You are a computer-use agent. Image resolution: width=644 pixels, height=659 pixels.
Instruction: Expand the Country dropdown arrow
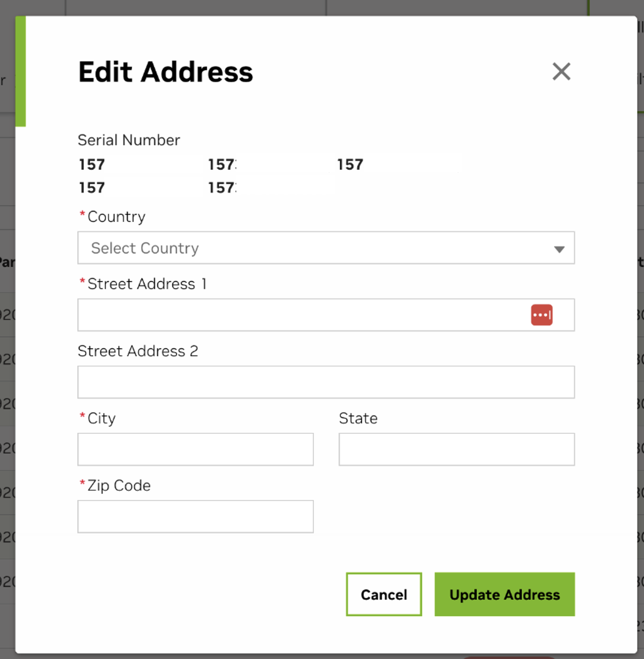pos(559,249)
